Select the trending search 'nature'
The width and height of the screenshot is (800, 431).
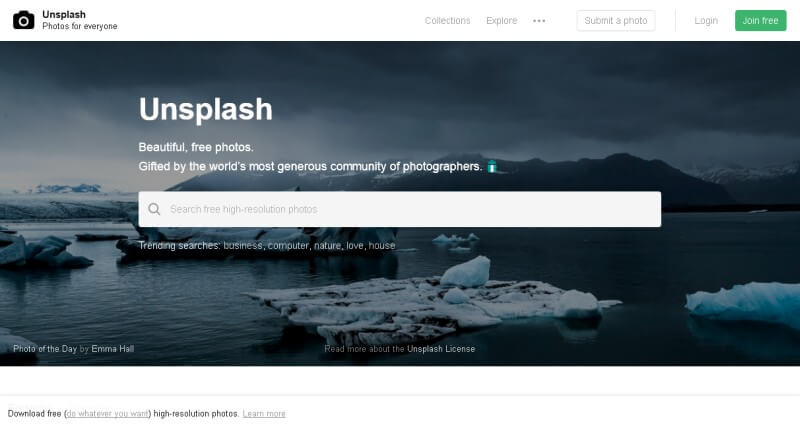[x=328, y=245]
